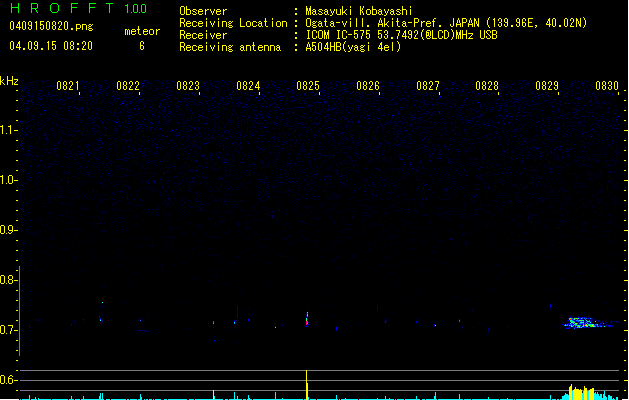
Task: Click the 0827 time axis marker
Action: 428,86
